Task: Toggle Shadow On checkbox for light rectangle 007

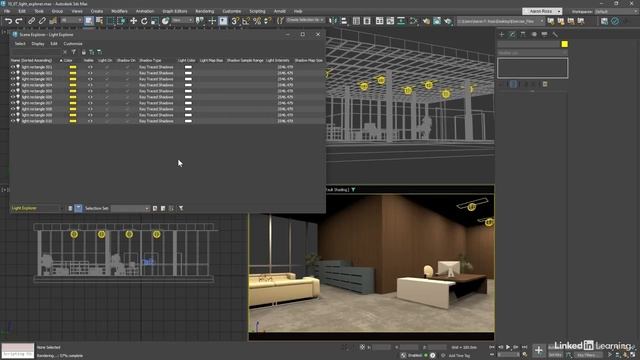Action: [x=127, y=103]
